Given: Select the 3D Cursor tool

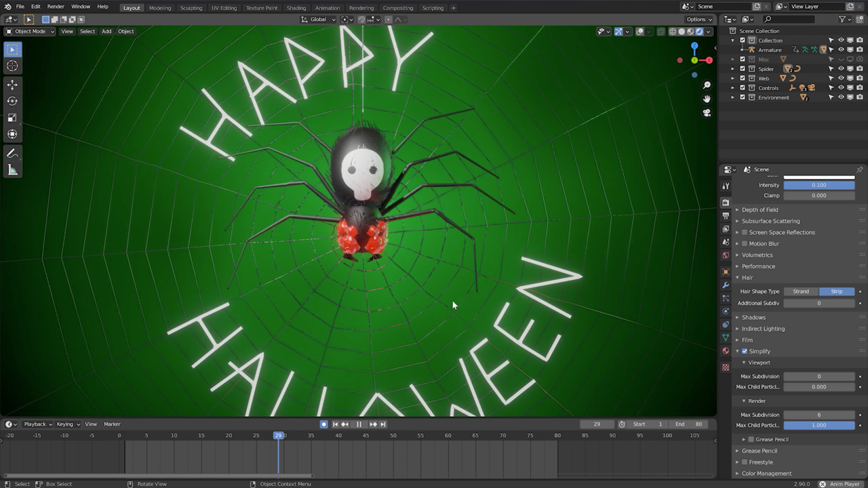Looking at the screenshot, I should (x=12, y=66).
